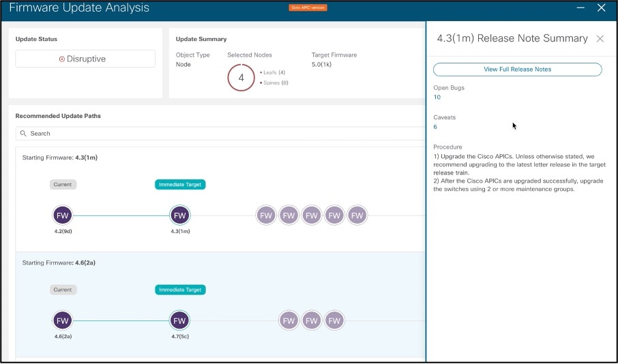Click the Recommended Update Paths heading
618x364 pixels.
[58, 116]
